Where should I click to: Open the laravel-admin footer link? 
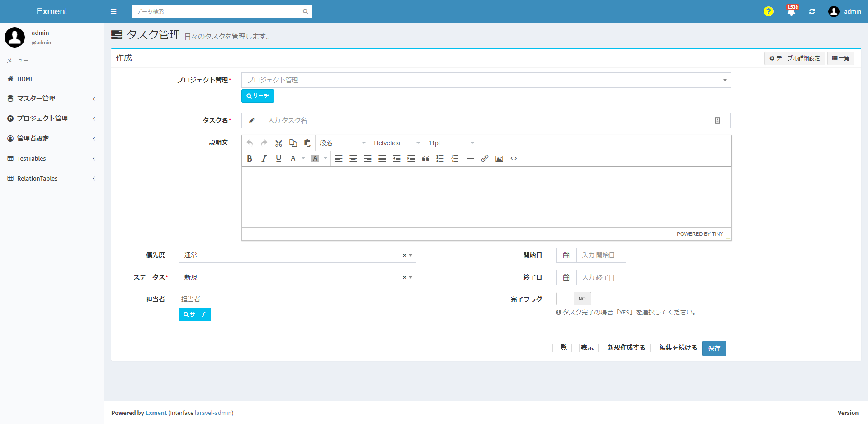(213, 413)
